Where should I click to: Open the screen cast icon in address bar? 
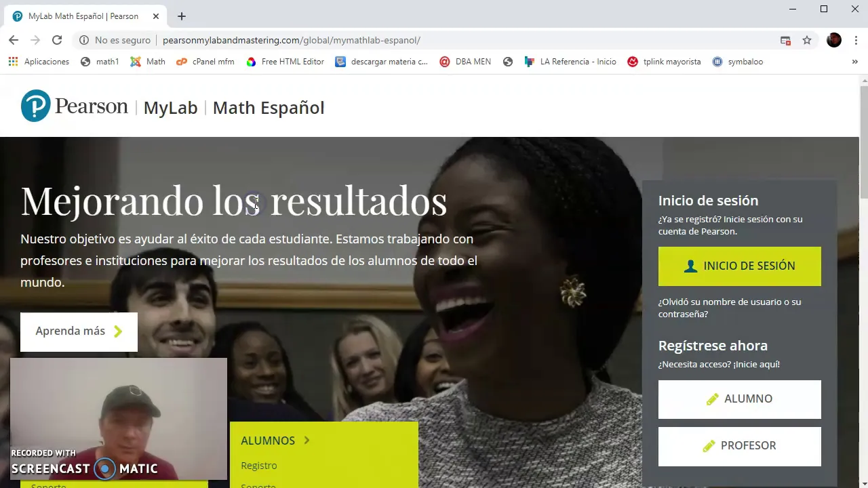click(785, 40)
